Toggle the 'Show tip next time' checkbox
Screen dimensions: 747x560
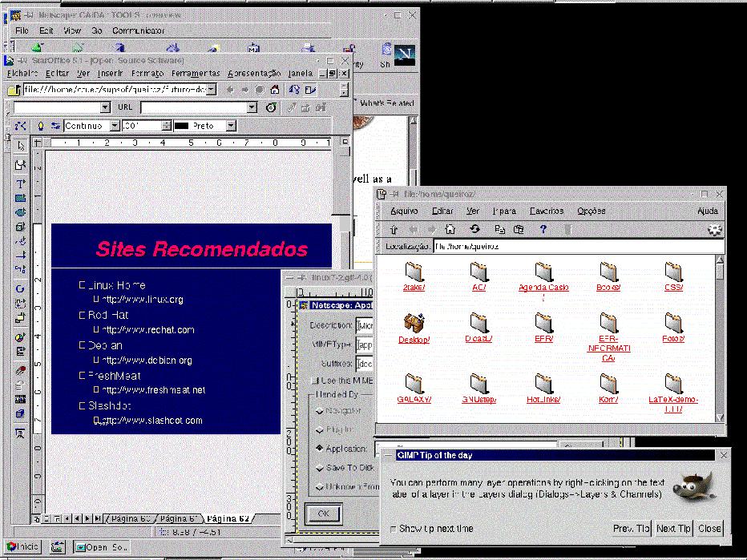point(393,529)
